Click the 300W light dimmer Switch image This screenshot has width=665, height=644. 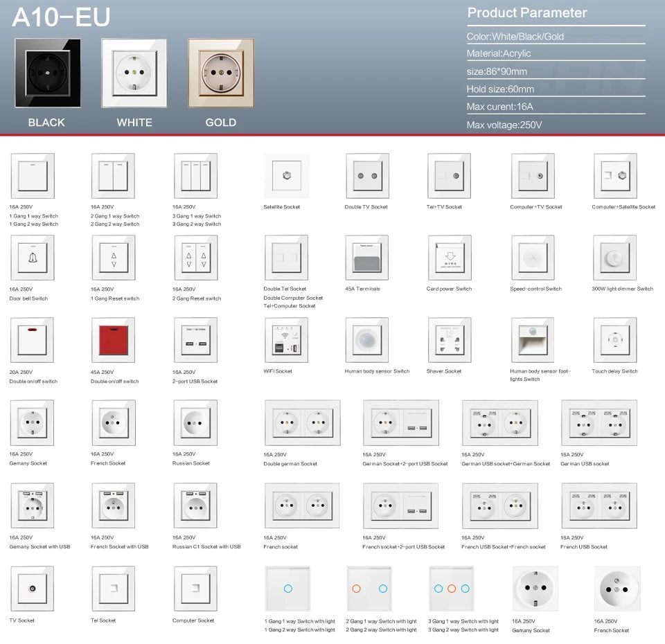[x=614, y=258]
